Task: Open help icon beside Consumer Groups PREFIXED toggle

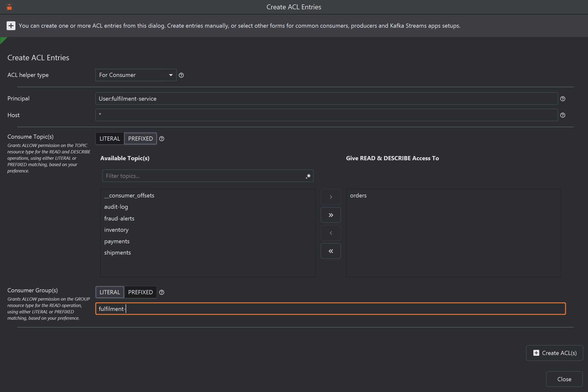Action: click(162, 292)
